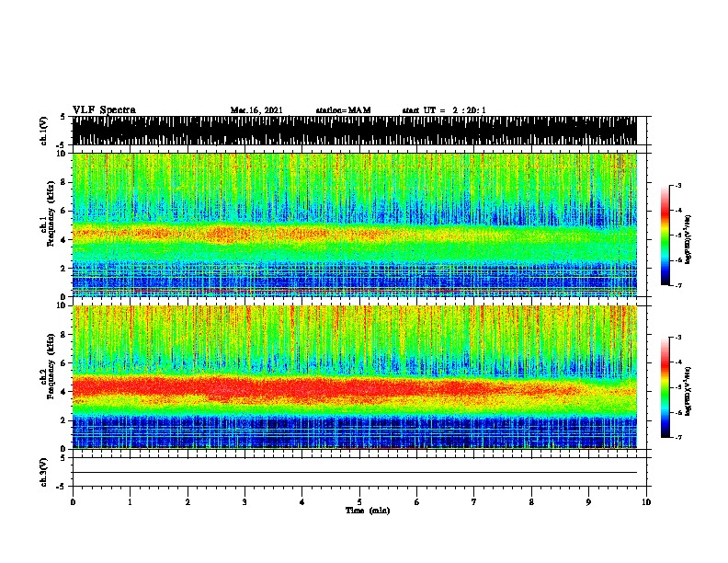Viewport: 728px width, 563px height.
Task: Click inside the ch.1 black waveform panel
Action: tap(354, 131)
